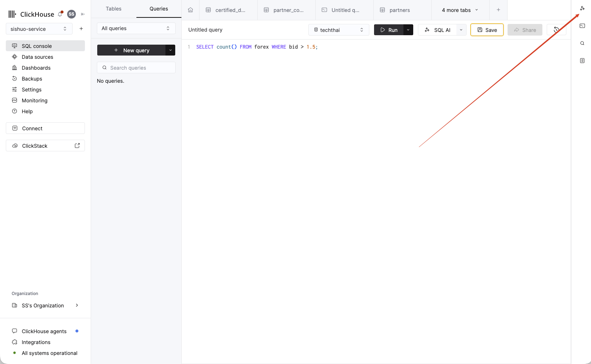Open the techthai database dropdown
591x364 pixels.
coord(339,30)
